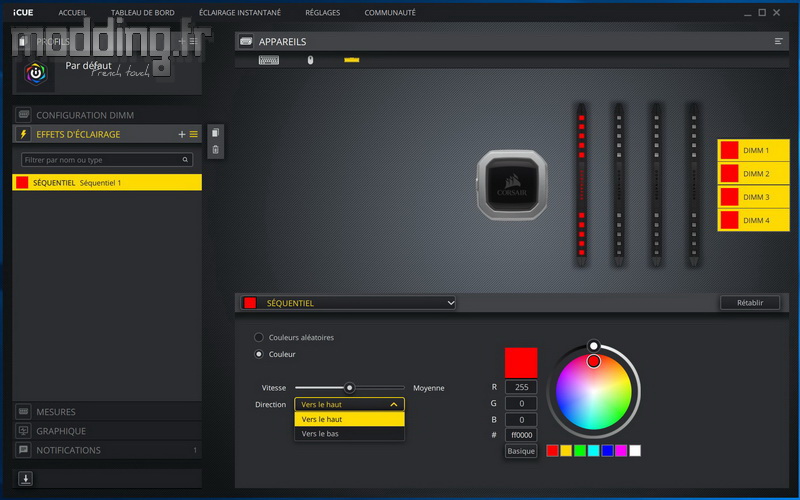Click the large red color preview
Viewport: 800px width, 500px height.
tap(521, 363)
